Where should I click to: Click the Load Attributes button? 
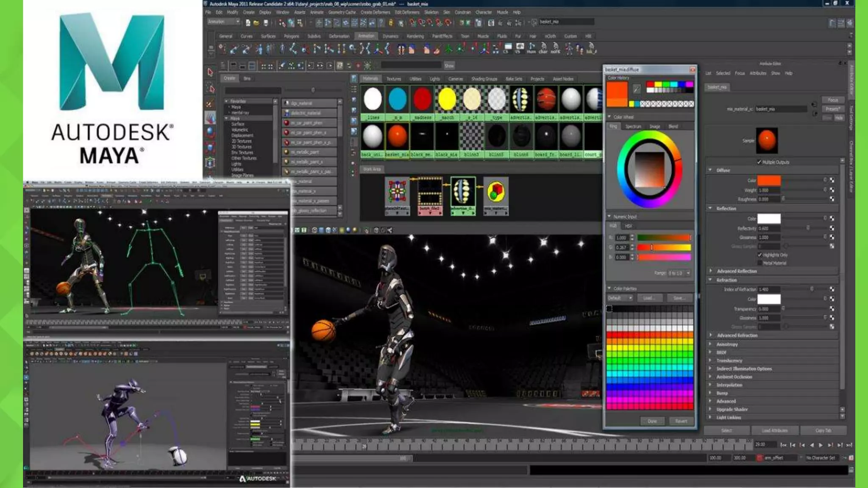tap(774, 430)
